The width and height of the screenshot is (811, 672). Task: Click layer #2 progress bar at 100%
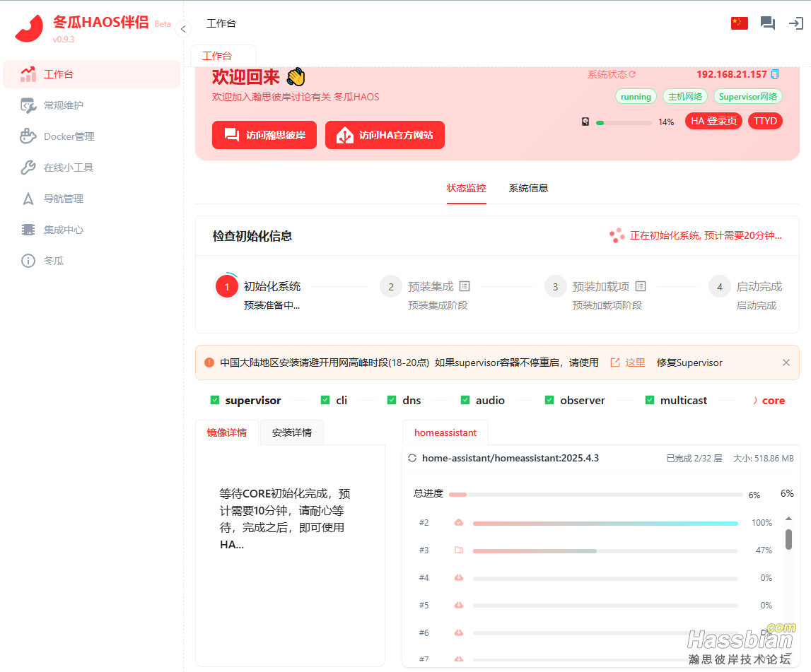[605, 524]
